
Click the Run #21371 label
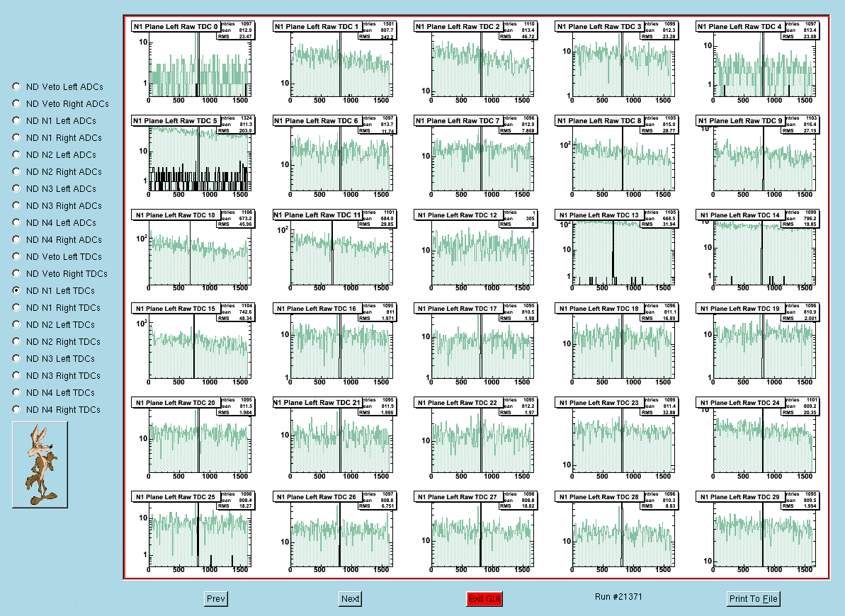click(618, 597)
